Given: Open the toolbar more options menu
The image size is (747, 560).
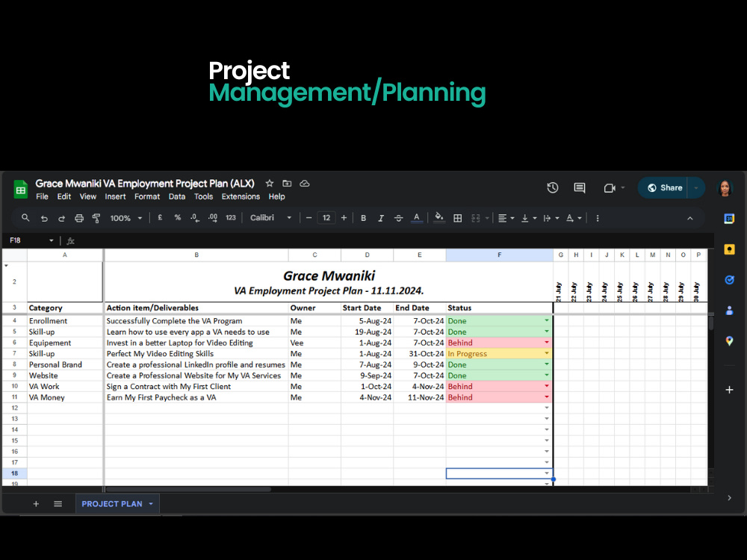Looking at the screenshot, I should 597,218.
